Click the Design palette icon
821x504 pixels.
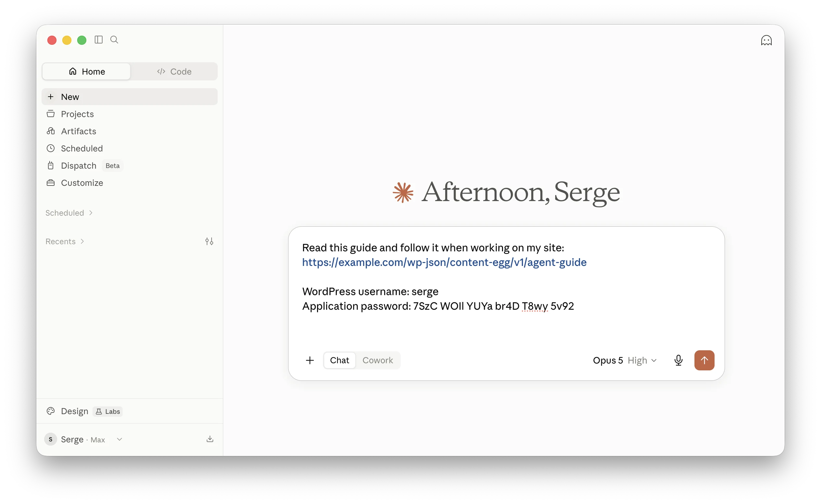51,411
